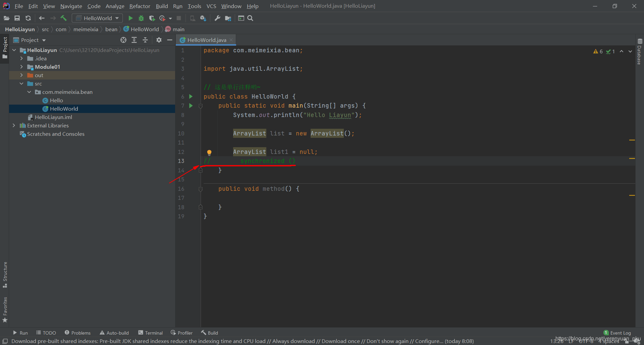Viewport: 644px width, 345px height.
Task: Open the Problems tool window
Action: click(x=77, y=333)
